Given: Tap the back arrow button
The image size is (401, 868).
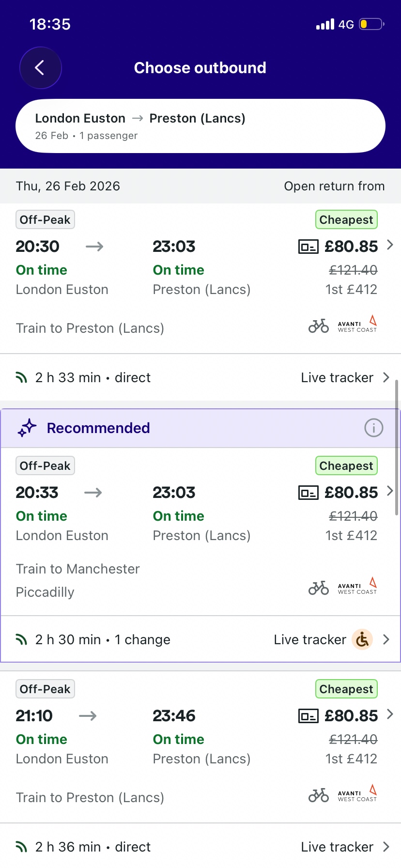Looking at the screenshot, I should coord(40,68).
